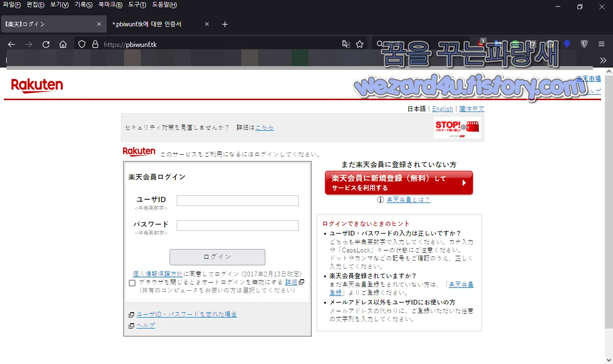Click まだ楽天会員に登録されていない方 text

399,164
